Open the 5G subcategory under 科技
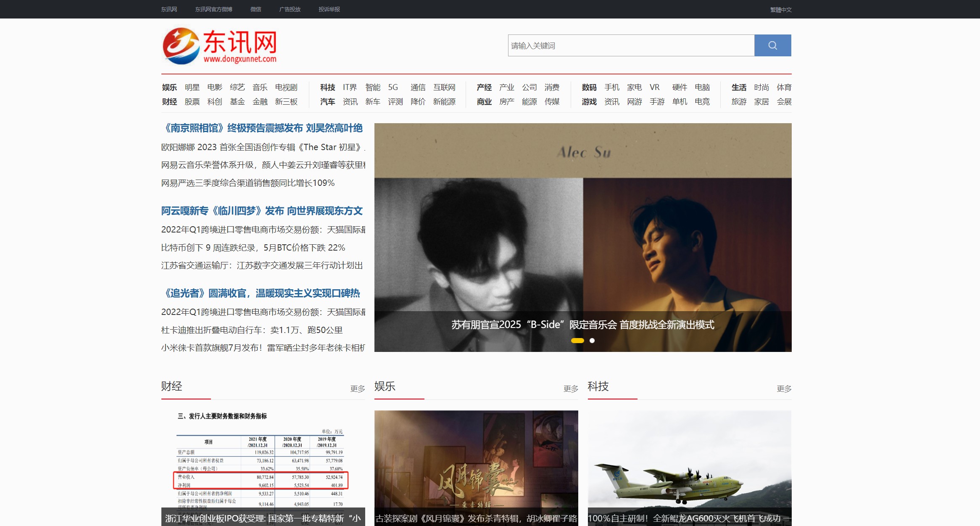 pos(394,87)
